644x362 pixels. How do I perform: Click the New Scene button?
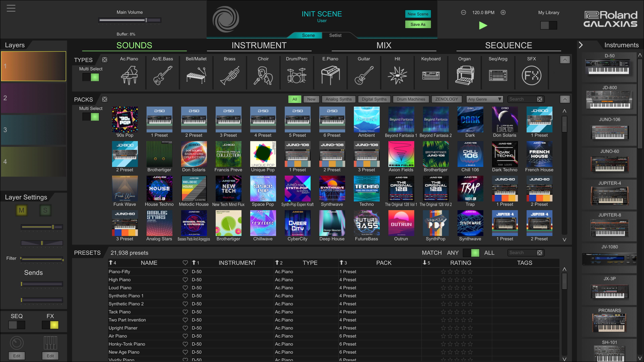pos(418,14)
